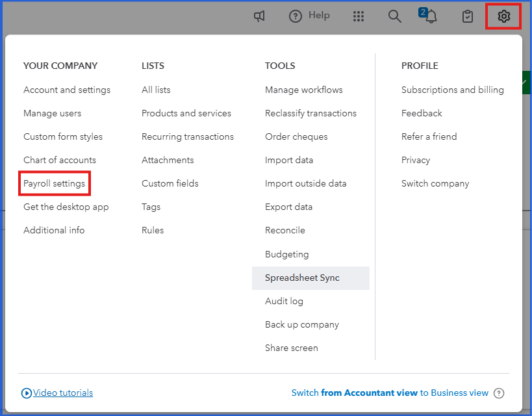This screenshot has height=416, width=532.
Task: Click the video tutorials play icon
Action: coord(27,393)
